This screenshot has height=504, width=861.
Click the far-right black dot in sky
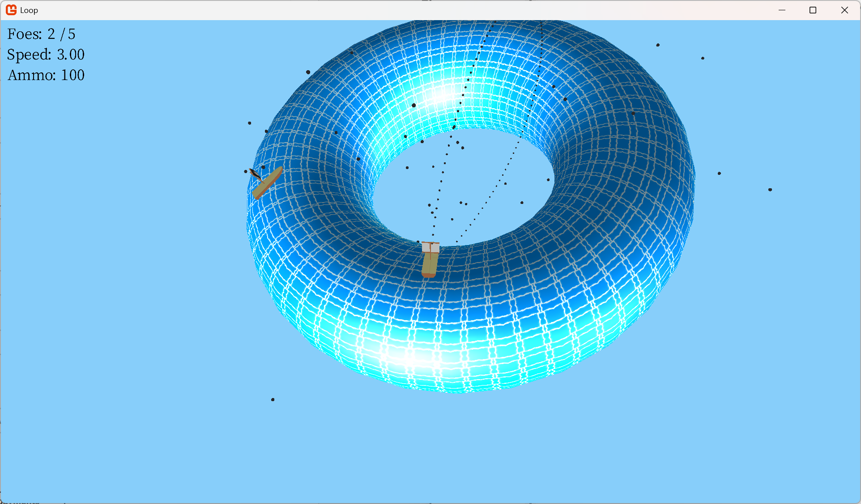[x=770, y=190]
